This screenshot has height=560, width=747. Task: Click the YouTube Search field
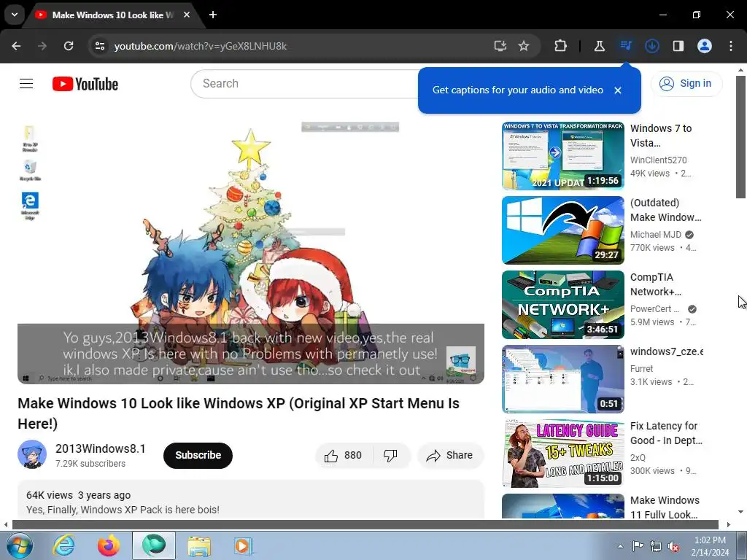coord(305,84)
